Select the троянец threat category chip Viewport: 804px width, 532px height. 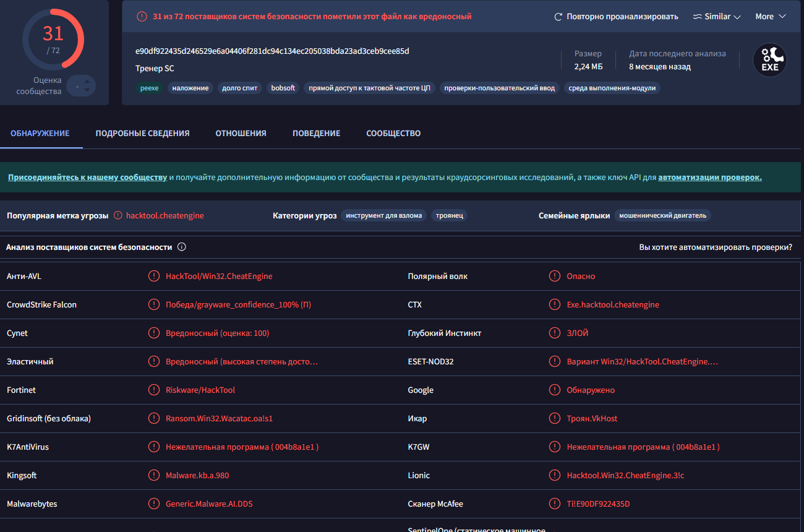click(x=450, y=215)
